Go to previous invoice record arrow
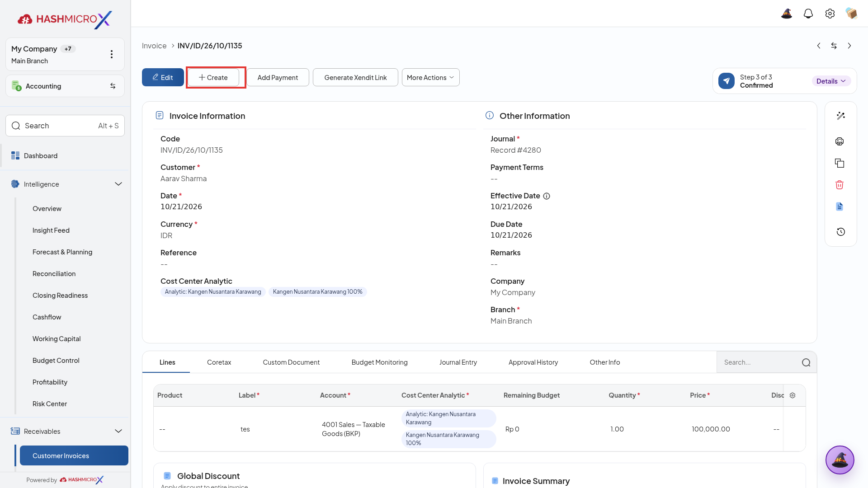The width and height of the screenshot is (868, 488). click(819, 46)
